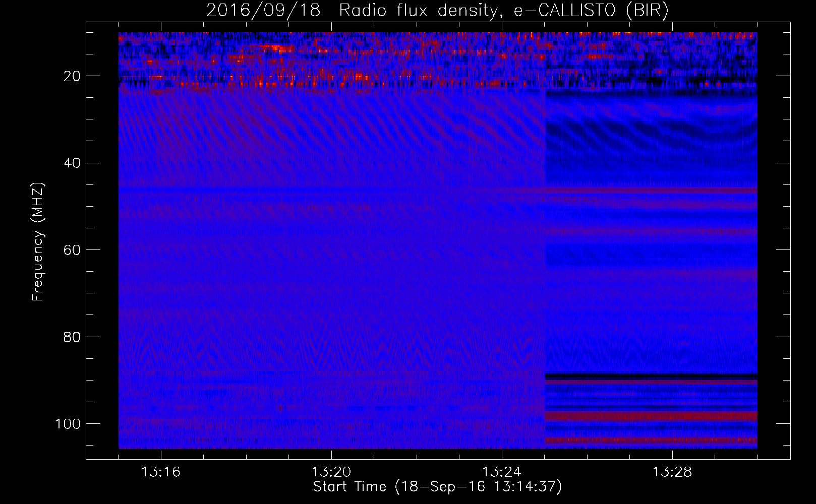Click the 60 frequency tick label
816x504 pixels.
pos(73,250)
